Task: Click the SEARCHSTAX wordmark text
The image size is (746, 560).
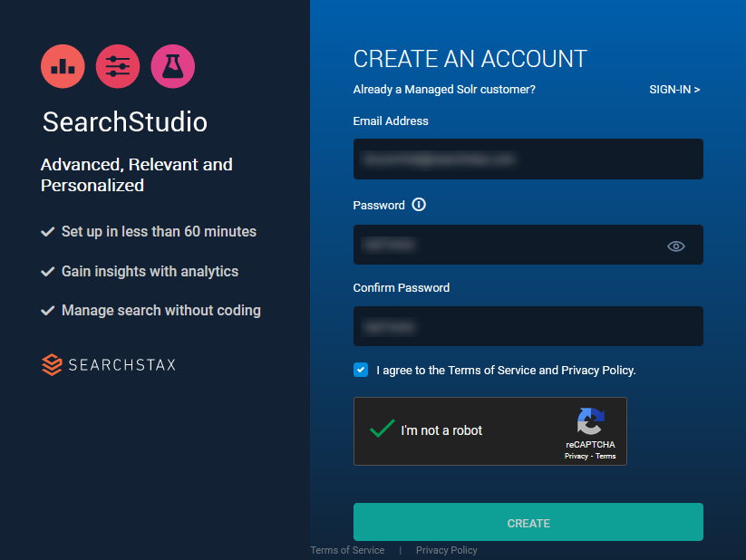Action: (x=122, y=365)
